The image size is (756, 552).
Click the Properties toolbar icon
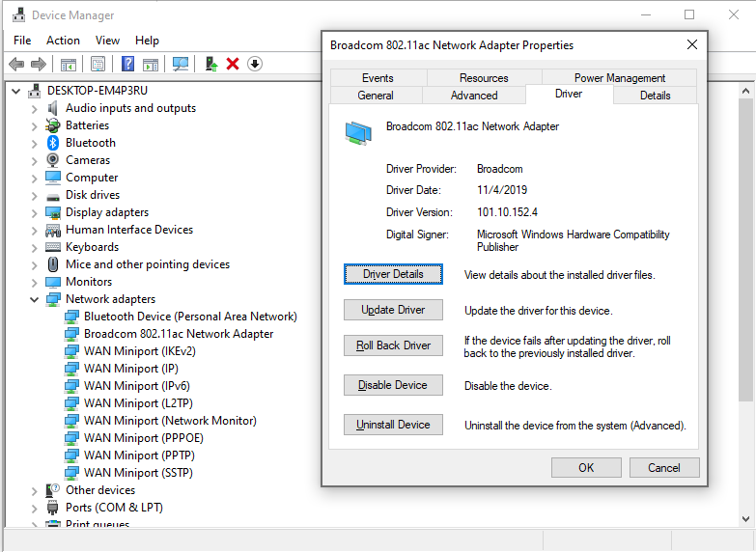point(98,64)
